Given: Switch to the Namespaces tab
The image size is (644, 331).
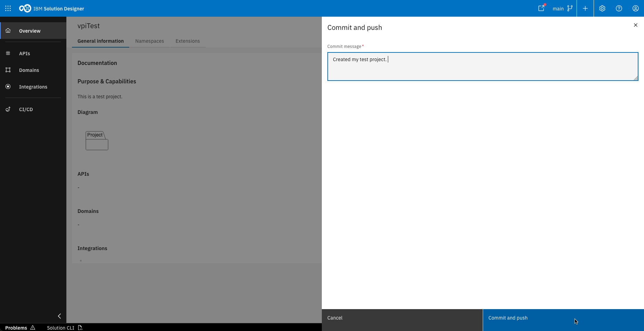Looking at the screenshot, I should 149,41.
